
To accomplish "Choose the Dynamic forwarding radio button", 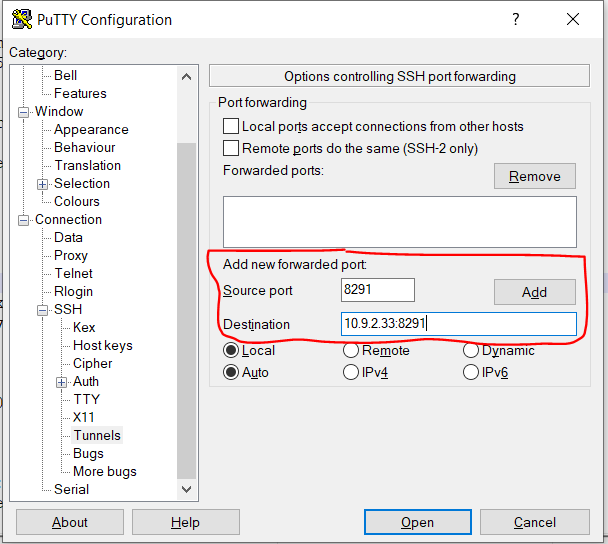I will click(470, 351).
